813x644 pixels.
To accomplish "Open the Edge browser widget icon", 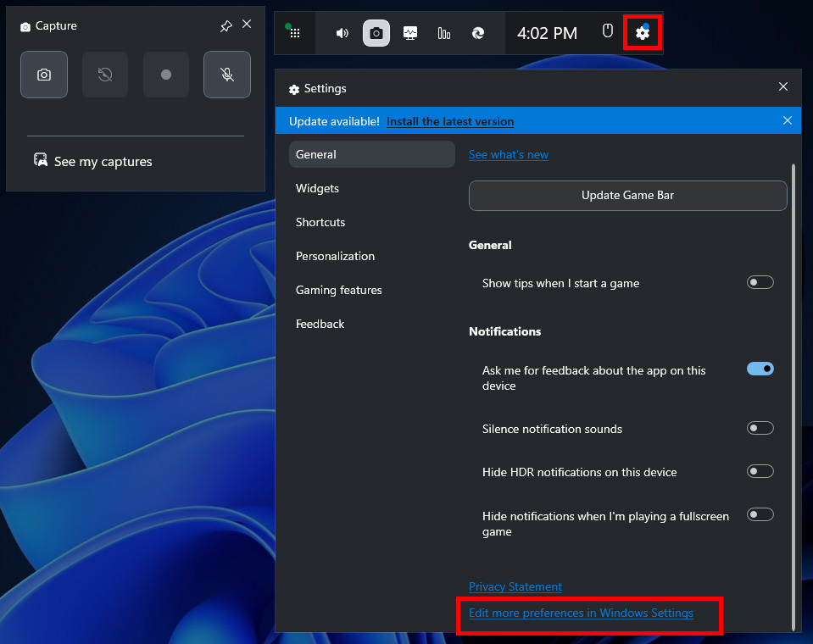I will 478,33.
